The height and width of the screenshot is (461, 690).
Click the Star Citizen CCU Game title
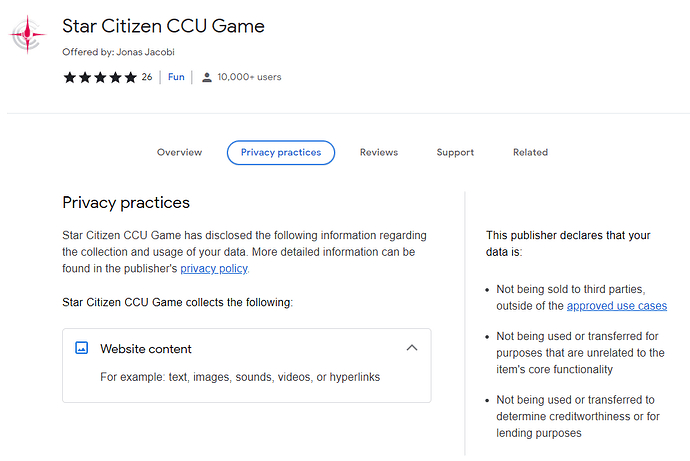pos(163,26)
